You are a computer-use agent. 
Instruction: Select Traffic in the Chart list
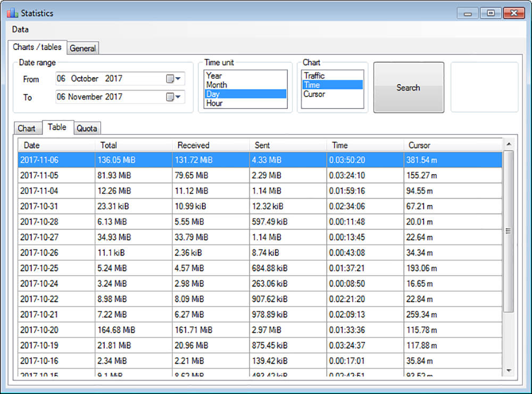tap(314, 76)
